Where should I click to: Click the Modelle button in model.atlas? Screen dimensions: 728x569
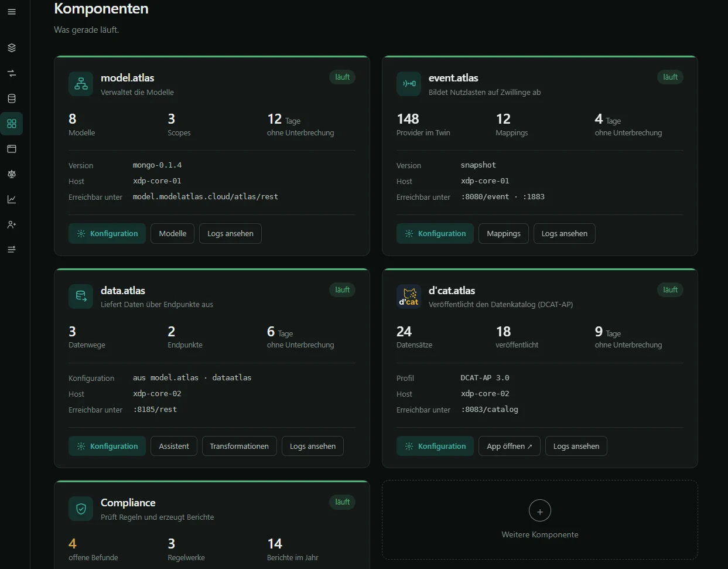[173, 233]
